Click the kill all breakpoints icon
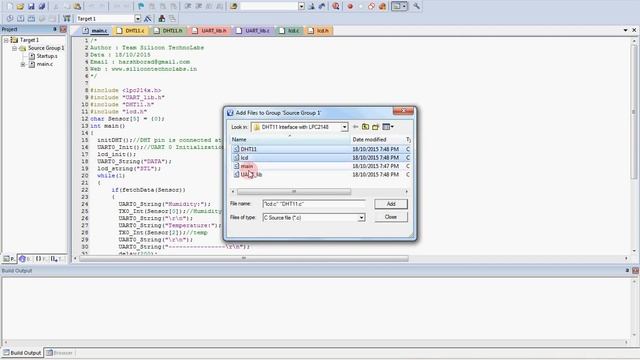This screenshot has width=640, height=360. [382, 6]
